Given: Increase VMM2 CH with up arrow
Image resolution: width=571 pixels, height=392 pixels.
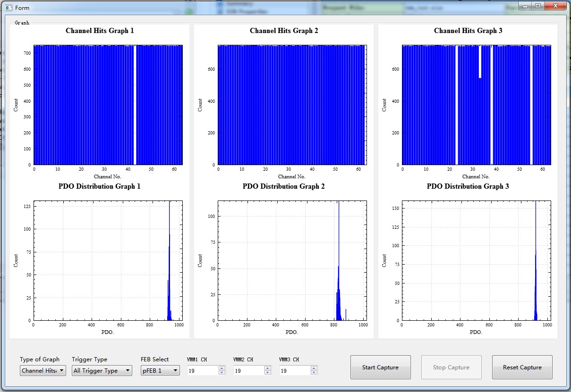Looking at the screenshot, I should click(268, 368).
